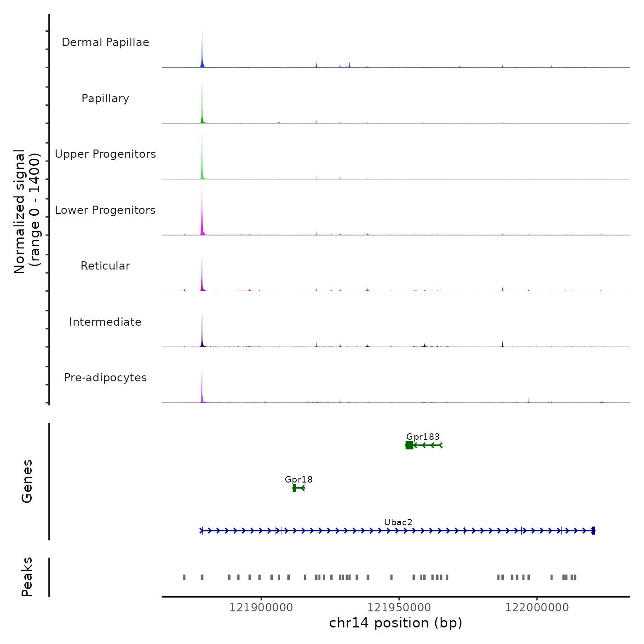Click the Genes panel label
The width and height of the screenshot is (644, 644).
27,481
